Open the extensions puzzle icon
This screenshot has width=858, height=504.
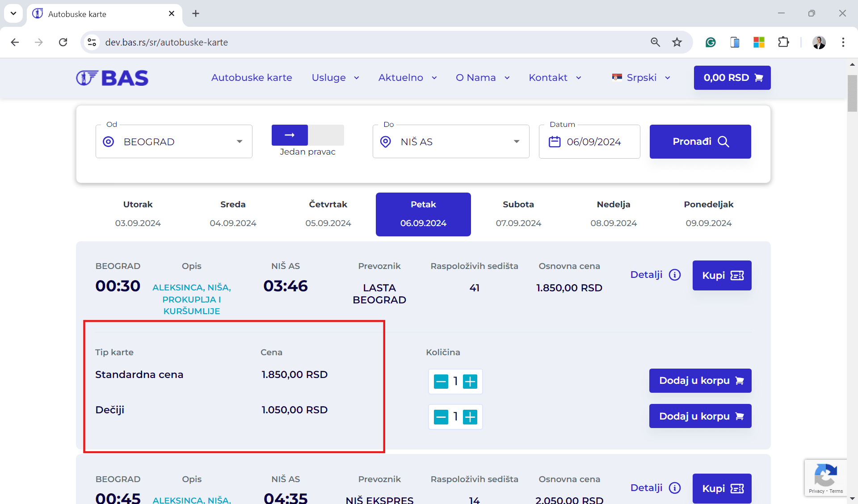(x=783, y=42)
